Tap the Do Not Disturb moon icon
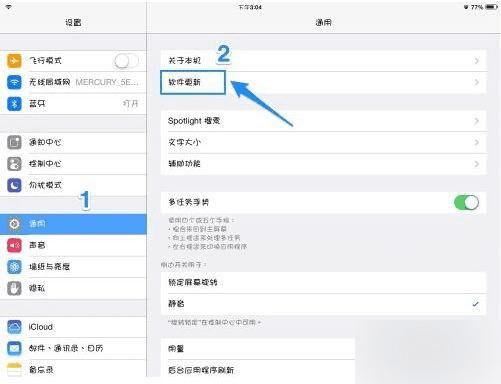501x384 pixels. [x=14, y=185]
